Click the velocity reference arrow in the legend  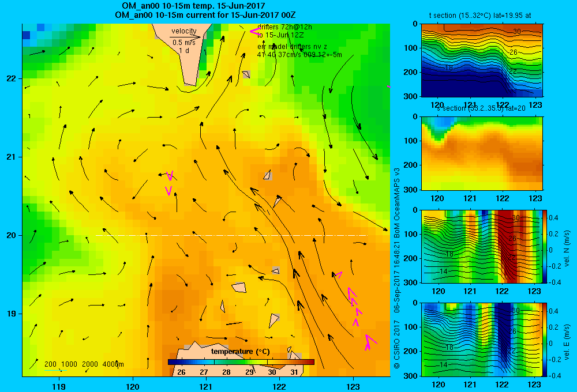tap(185, 37)
